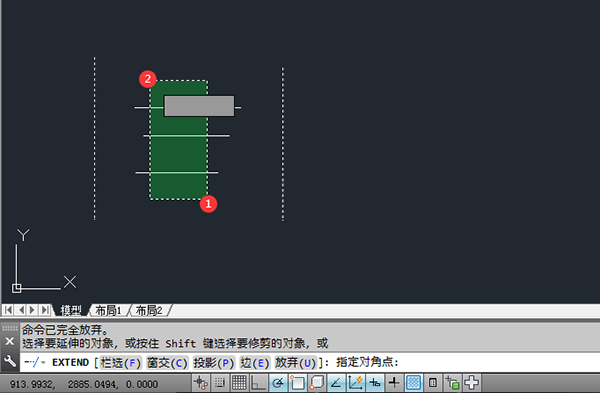Click history line 命令已完全放弃。
Viewport: 600px width, 393px height.
[x=65, y=329]
